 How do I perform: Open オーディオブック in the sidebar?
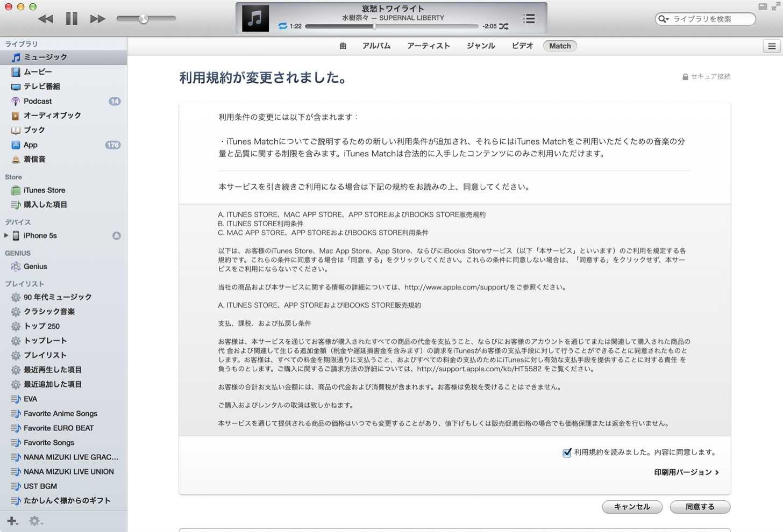tap(63, 115)
